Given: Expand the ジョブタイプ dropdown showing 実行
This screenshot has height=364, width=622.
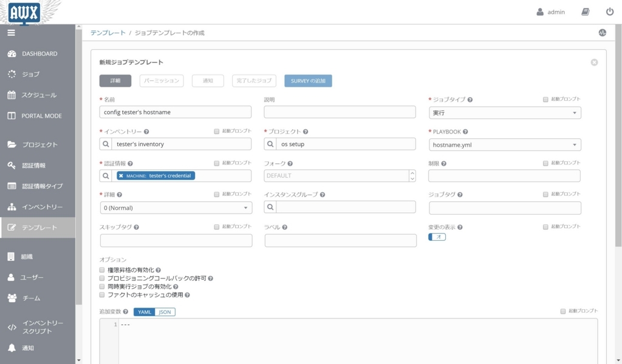Looking at the screenshot, I should point(505,113).
